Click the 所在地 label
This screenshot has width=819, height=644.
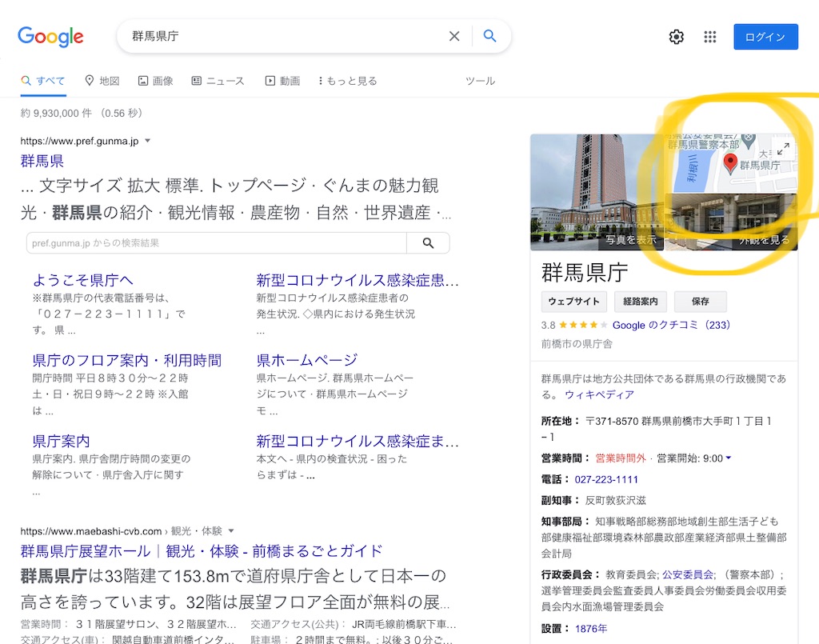[559, 421]
